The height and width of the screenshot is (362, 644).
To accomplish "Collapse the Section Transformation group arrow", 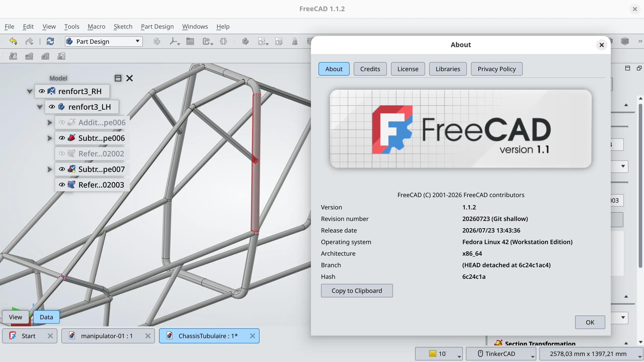I will point(626,343).
